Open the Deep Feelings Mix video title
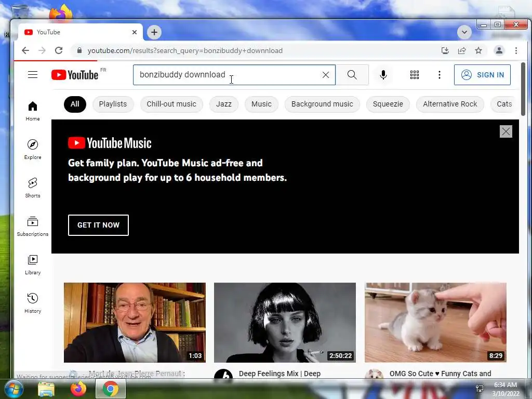 (280, 374)
